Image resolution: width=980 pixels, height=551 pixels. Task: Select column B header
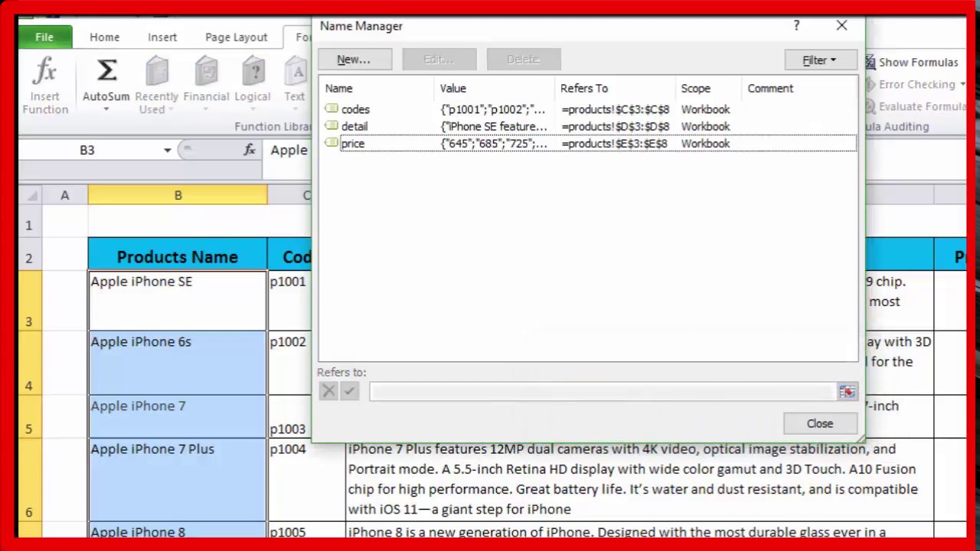click(x=178, y=196)
